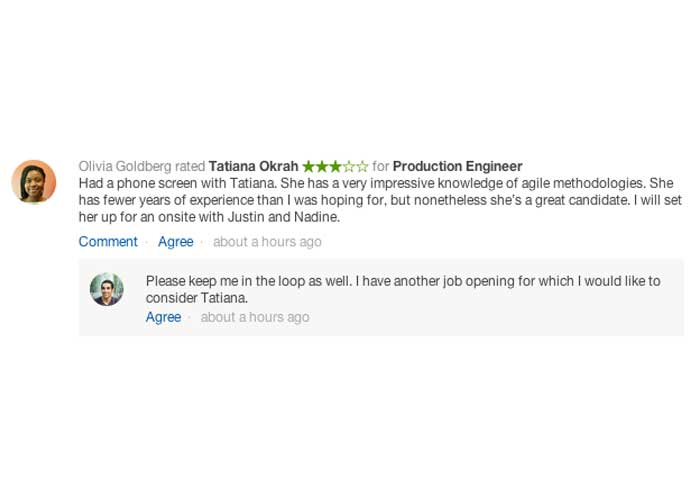Click the fifth empty rating star
Viewport: 700px width, 500px height.
tap(362, 167)
